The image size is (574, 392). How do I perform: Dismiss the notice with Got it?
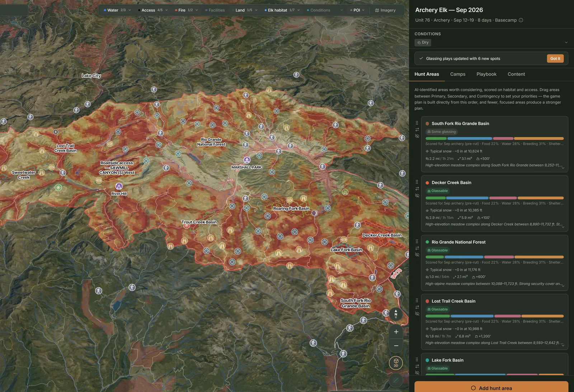pos(555,58)
